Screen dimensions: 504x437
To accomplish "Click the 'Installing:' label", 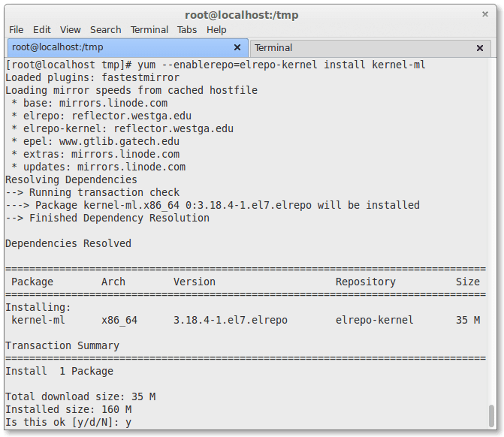I will tap(38, 308).
